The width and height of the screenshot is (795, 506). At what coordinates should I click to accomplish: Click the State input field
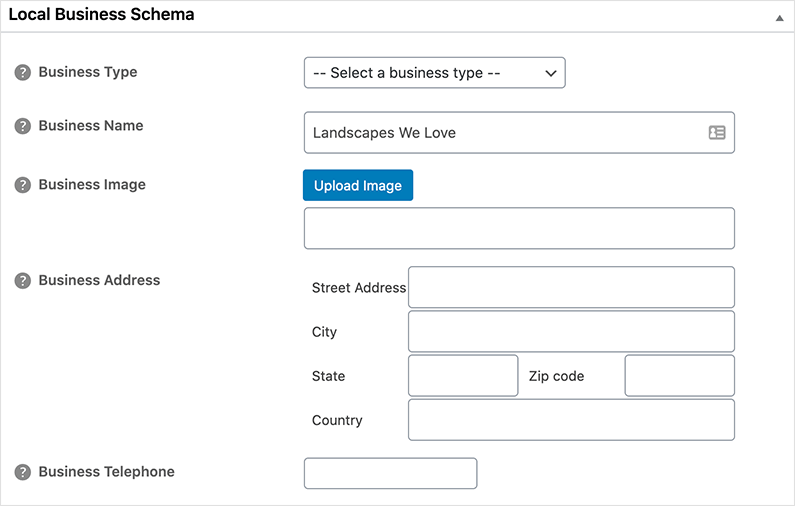pyautogui.click(x=463, y=375)
